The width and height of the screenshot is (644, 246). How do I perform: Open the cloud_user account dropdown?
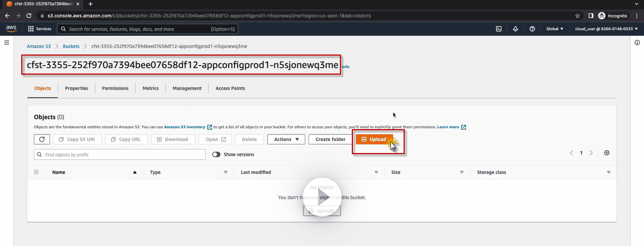pyautogui.click(x=606, y=29)
